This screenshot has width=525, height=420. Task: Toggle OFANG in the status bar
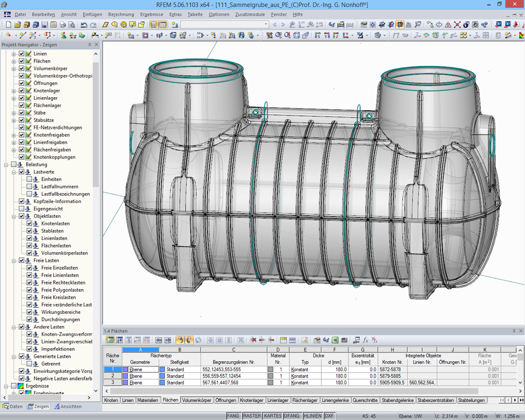291,416
